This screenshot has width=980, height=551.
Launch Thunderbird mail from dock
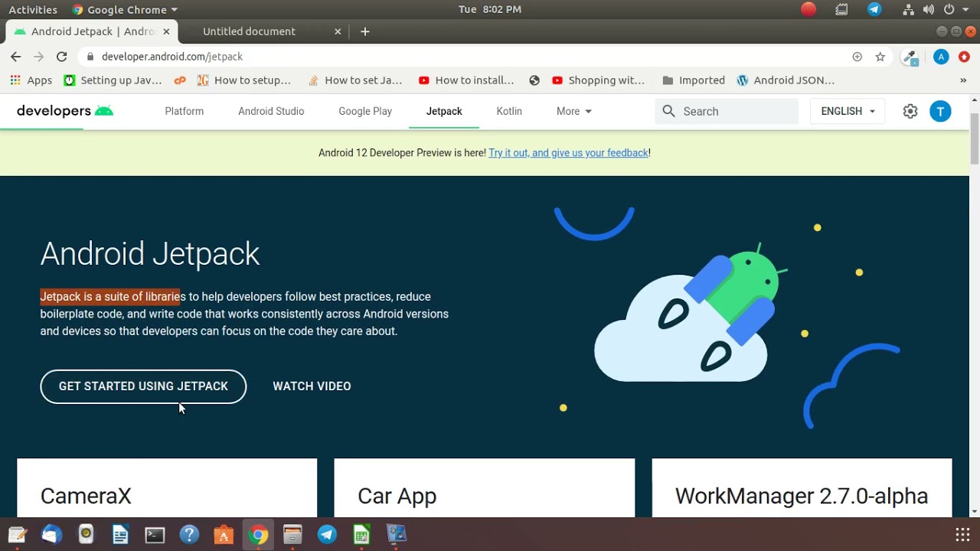coord(51,534)
